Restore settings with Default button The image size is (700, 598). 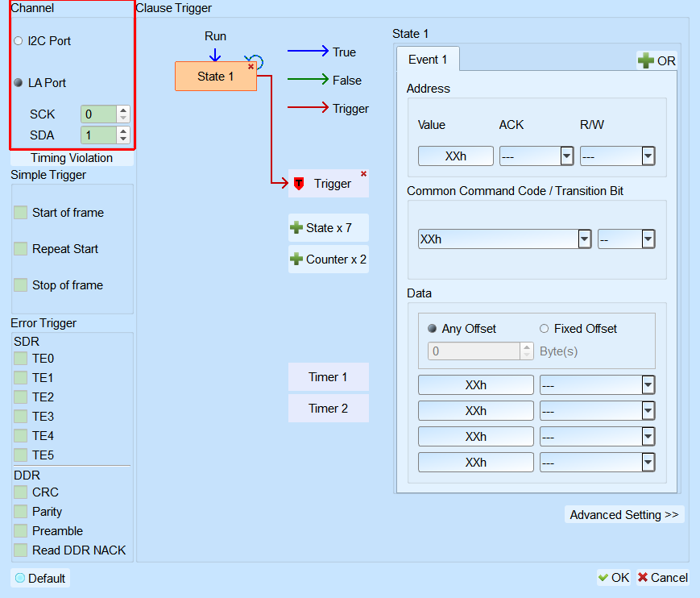40,579
